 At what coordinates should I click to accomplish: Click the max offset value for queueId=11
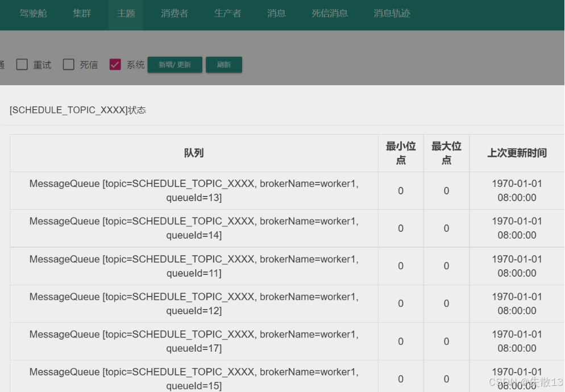click(x=446, y=266)
